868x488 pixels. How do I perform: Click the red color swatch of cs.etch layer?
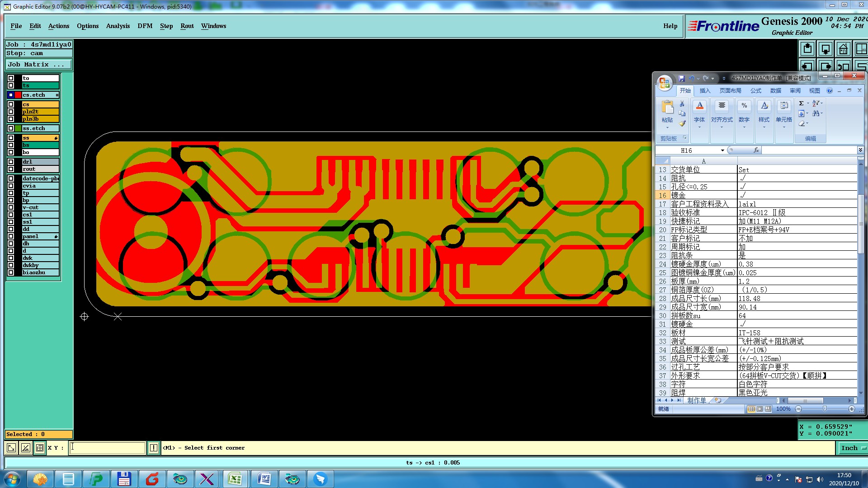18,95
